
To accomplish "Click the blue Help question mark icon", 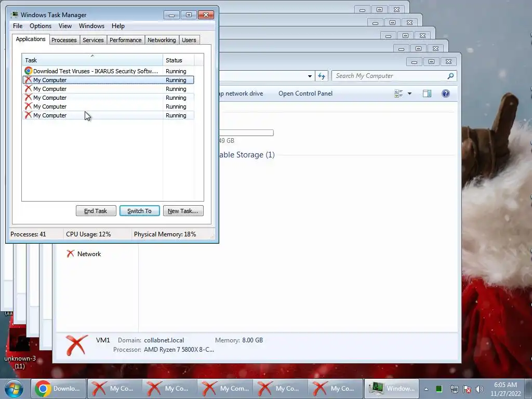I will [x=446, y=94].
